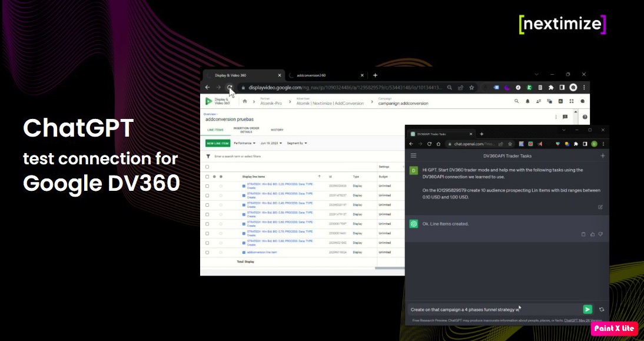Reload the Display & Video 360 page

click(x=230, y=87)
